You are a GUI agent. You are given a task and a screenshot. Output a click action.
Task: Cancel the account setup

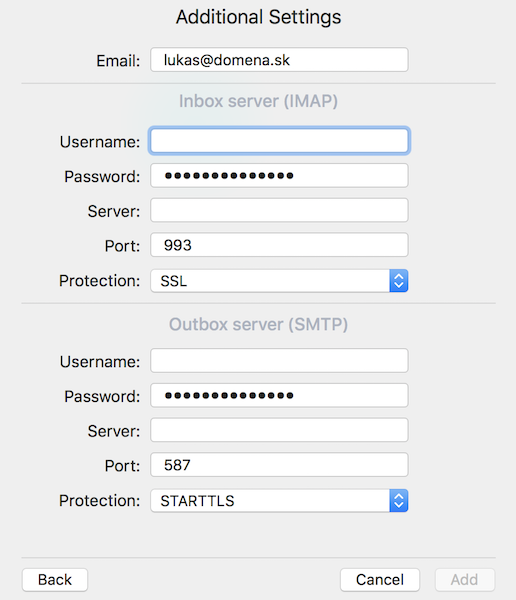(380, 580)
